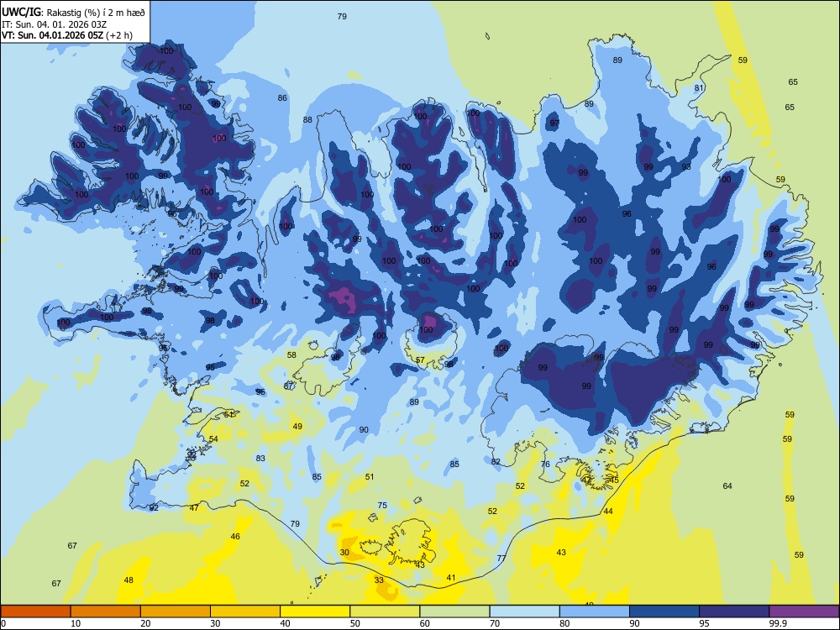
Task: Click the 20-30 amber legend swatch
Action: (176, 612)
